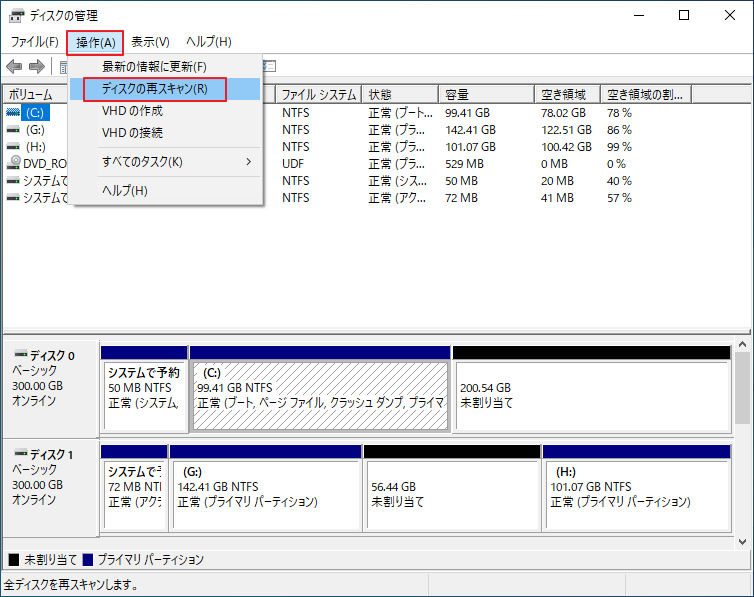The image size is (754, 597).
Task: Sort by ボリューム column header
Action: (36, 95)
